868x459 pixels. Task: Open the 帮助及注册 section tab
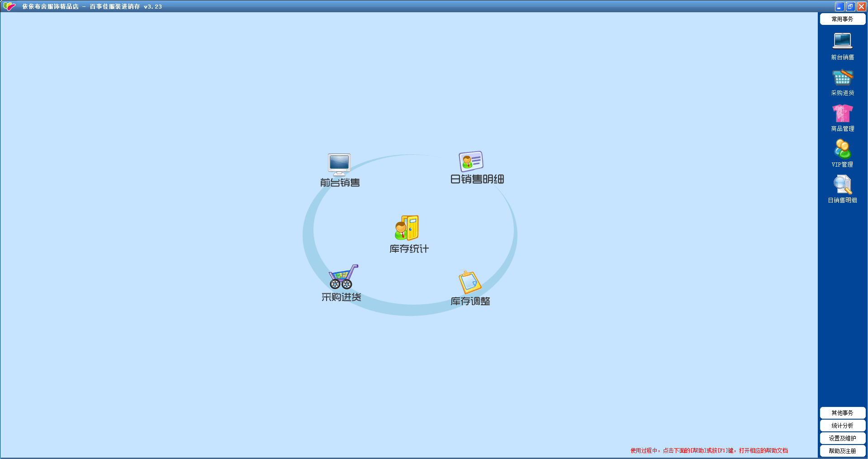click(x=842, y=451)
